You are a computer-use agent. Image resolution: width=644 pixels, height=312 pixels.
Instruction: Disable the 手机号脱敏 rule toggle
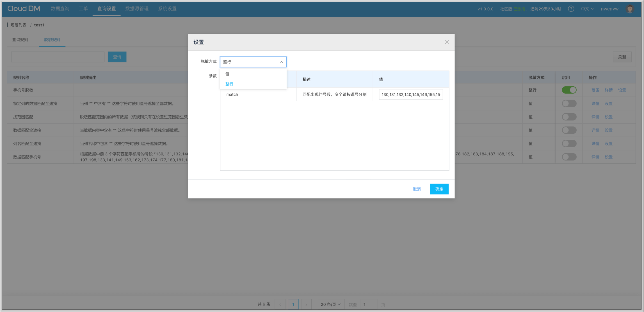[569, 90]
